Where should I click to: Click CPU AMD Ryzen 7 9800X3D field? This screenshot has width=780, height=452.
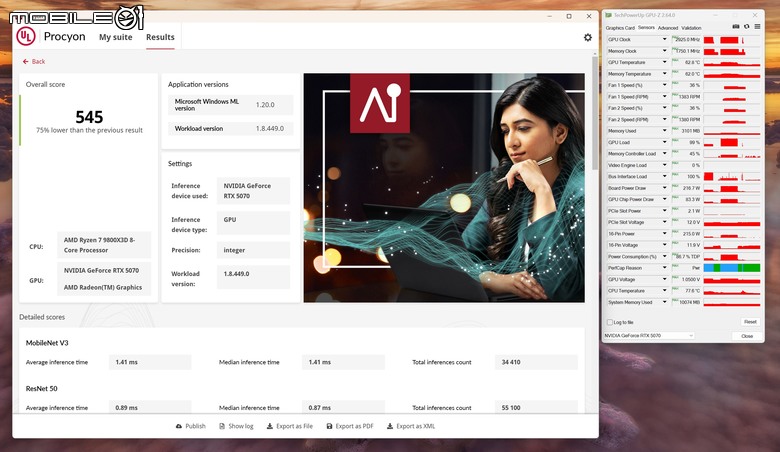[104, 245]
